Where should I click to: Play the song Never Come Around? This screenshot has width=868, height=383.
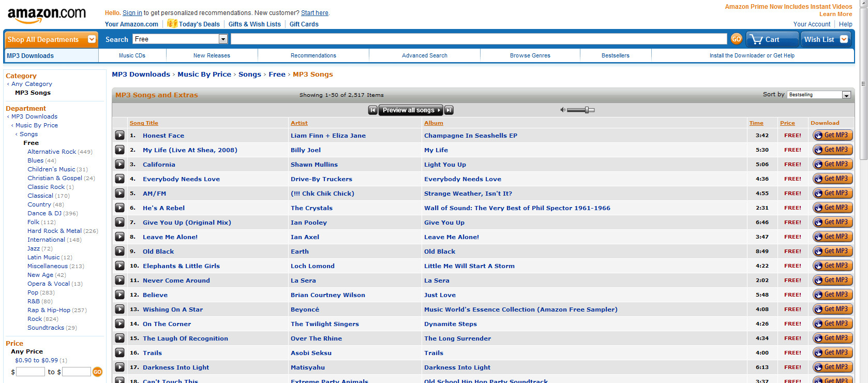pyautogui.click(x=119, y=280)
